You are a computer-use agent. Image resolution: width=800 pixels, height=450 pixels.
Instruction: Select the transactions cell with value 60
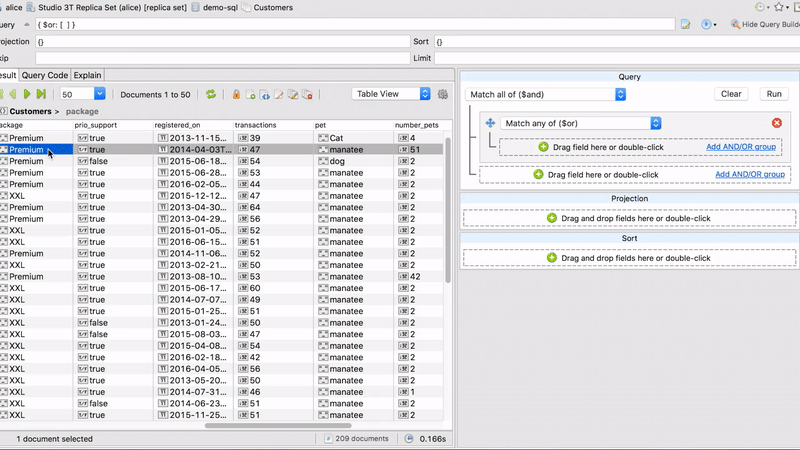pyautogui.click(x=273, y=288)
